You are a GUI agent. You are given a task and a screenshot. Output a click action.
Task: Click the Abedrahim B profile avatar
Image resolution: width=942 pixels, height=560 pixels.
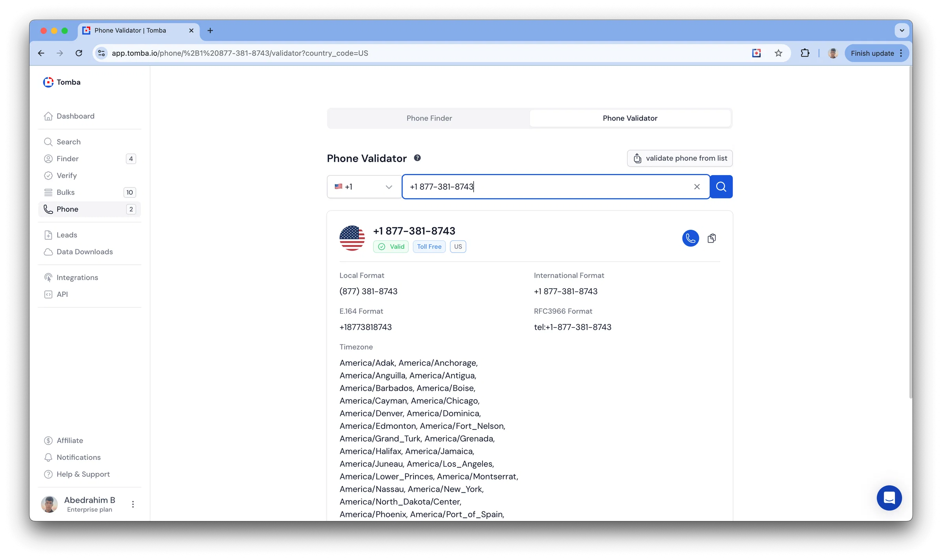click(49, 504)
